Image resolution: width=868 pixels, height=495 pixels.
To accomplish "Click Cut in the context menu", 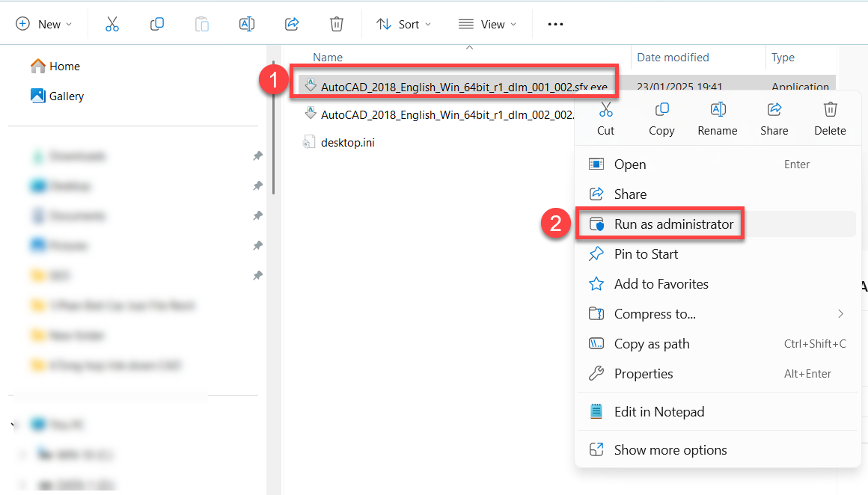I will [x=605, y=119].
